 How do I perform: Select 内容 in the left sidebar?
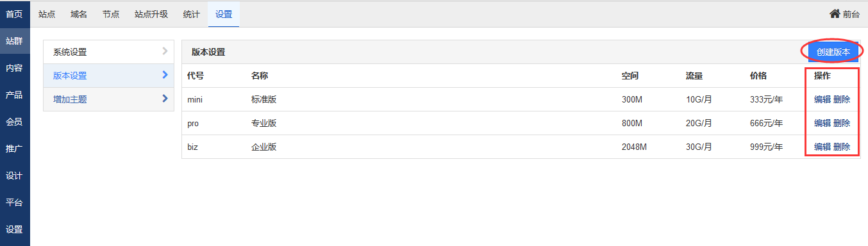click(x=14, y=68)
